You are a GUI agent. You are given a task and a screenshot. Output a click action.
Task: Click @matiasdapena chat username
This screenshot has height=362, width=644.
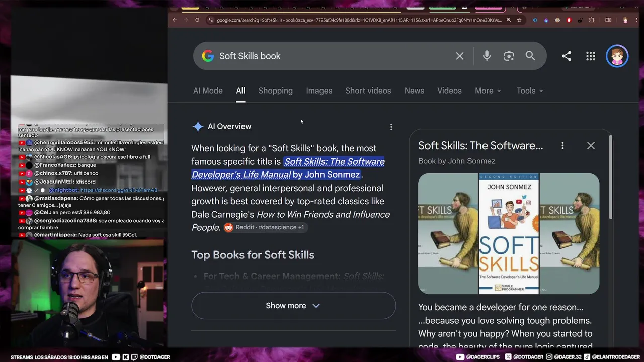click(56, 198)
